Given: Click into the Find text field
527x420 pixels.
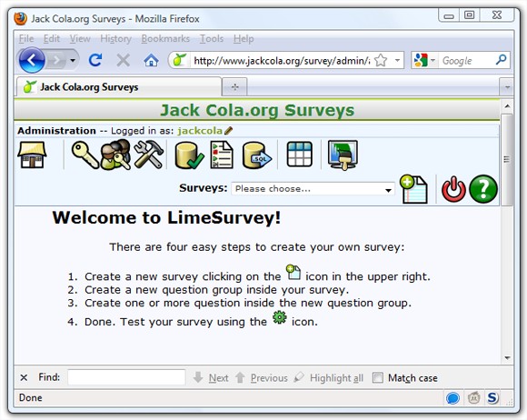Looking at the screenshot, I should (x=126, y=377).
